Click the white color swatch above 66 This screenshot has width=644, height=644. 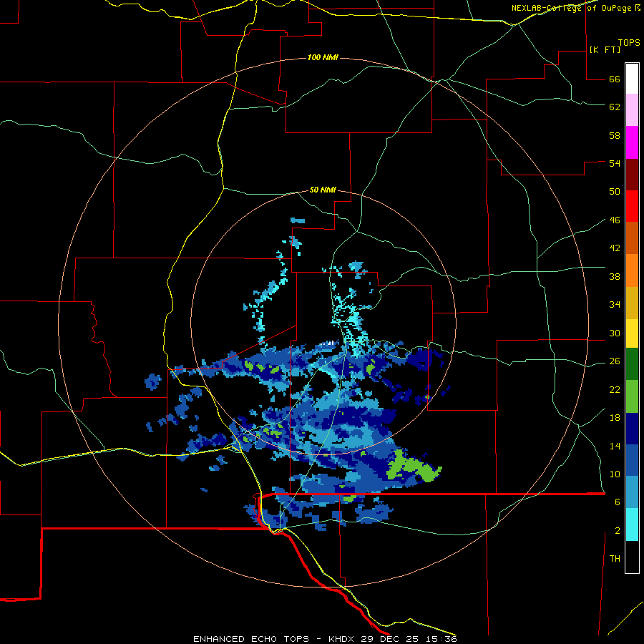632,79
